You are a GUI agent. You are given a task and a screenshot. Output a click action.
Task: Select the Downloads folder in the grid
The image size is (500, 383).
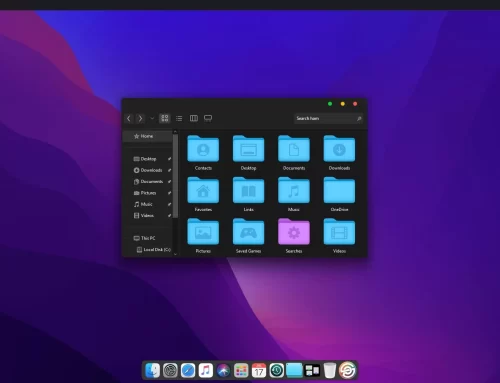(339, 153)
